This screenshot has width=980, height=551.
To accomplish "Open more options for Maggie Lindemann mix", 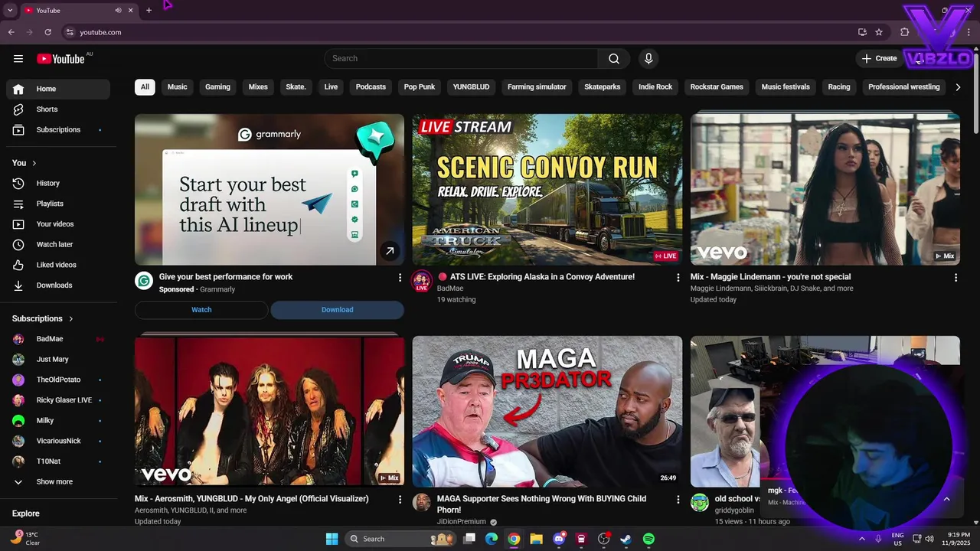I will tap(955, 278).
